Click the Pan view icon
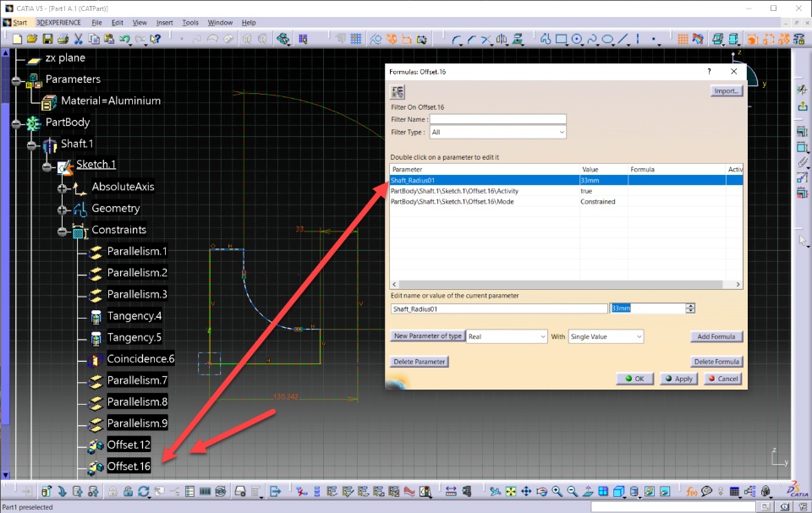 (x=526, y=491)
